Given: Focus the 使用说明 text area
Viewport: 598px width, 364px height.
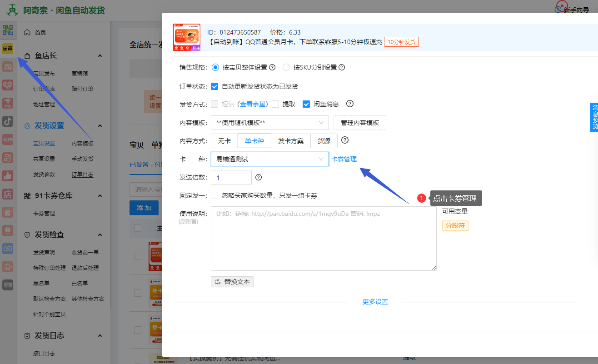Looking at the screenshot, I should (324, 239).
